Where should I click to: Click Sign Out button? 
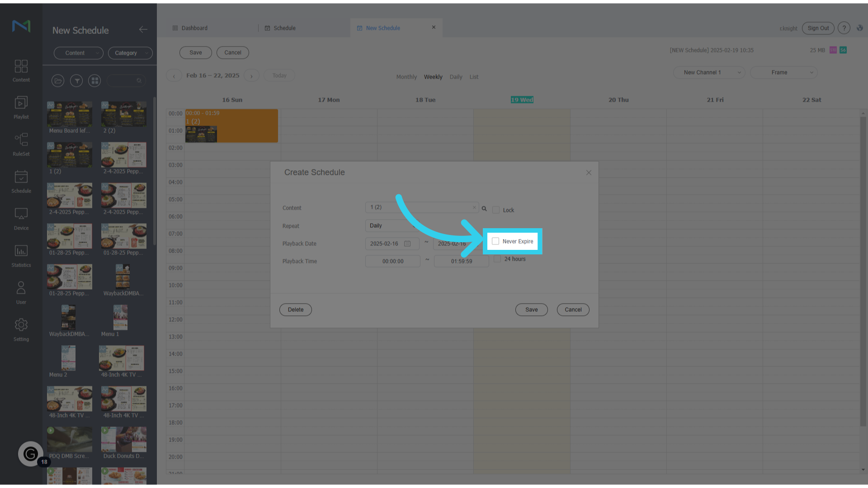point(818,28)
